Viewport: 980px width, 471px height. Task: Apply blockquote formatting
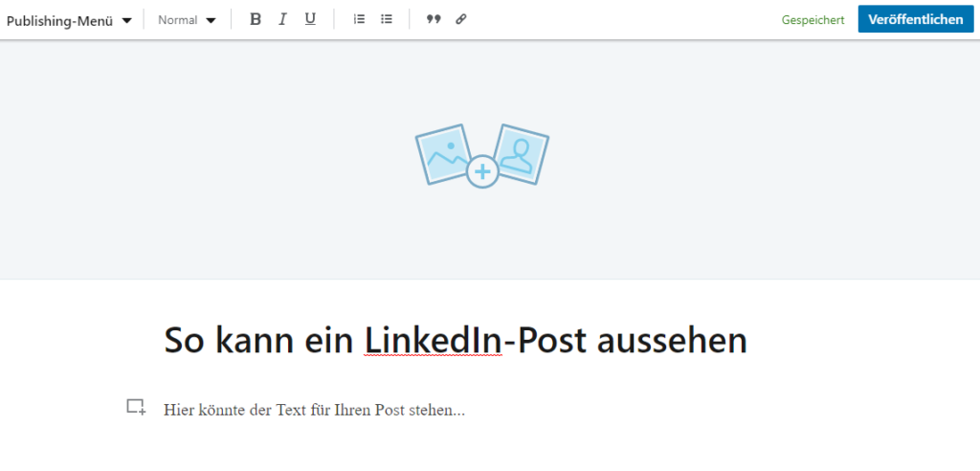click(x=434, y=19)
